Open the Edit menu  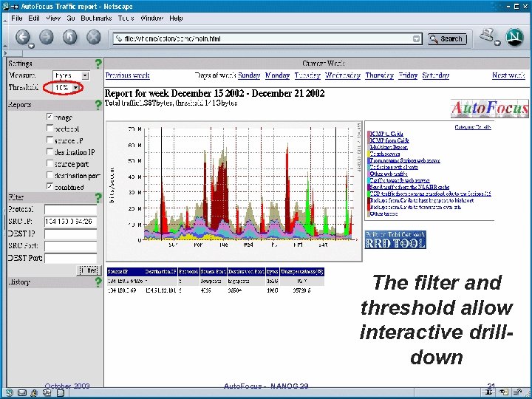(34, 18)
